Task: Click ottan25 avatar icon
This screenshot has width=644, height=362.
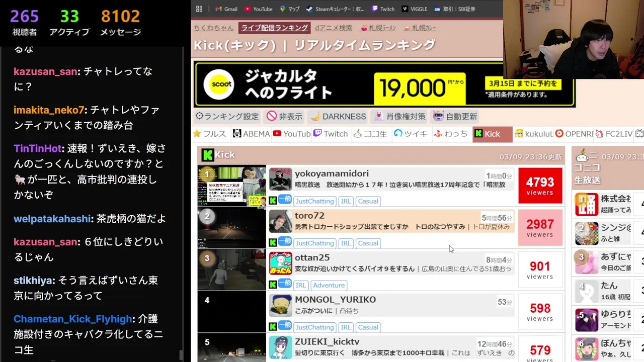Action: (x=280, y=263)
